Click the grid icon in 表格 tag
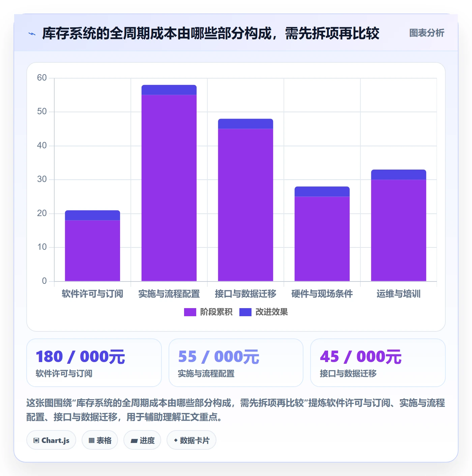 click(x=91, y=440)
